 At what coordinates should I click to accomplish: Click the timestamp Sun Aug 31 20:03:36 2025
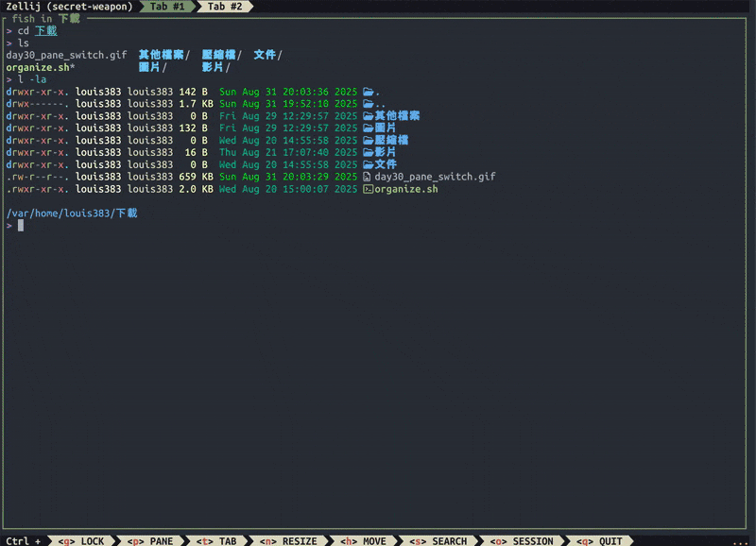pyautogui.click(x=288, y=92)
